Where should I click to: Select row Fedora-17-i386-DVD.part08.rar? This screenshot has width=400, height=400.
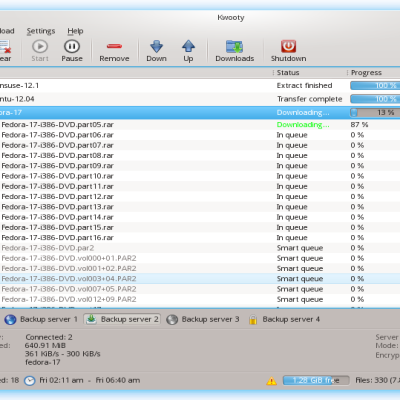200,156
